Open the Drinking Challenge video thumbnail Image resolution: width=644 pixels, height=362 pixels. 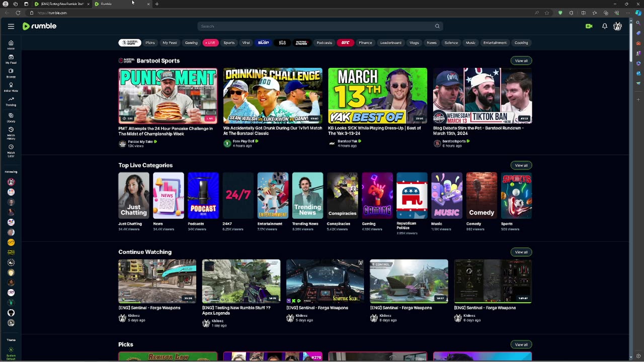coord(273,96)
